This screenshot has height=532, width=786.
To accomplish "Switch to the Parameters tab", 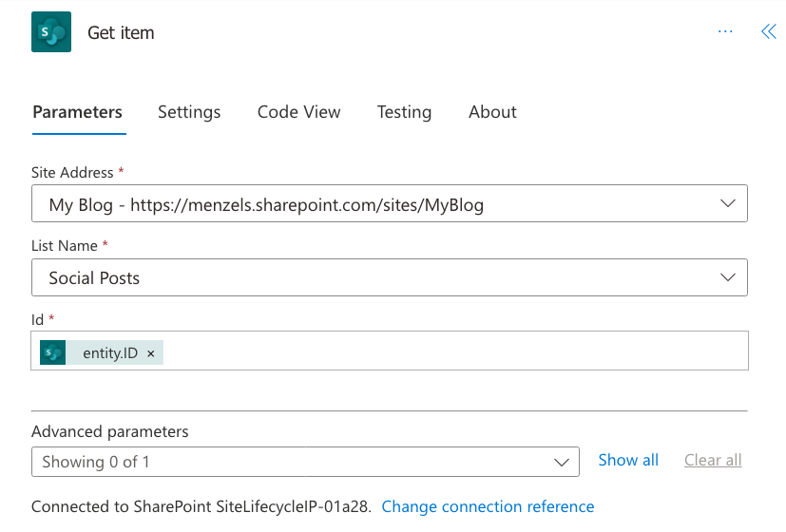I will pyautogui.click(x=77, y=112).
